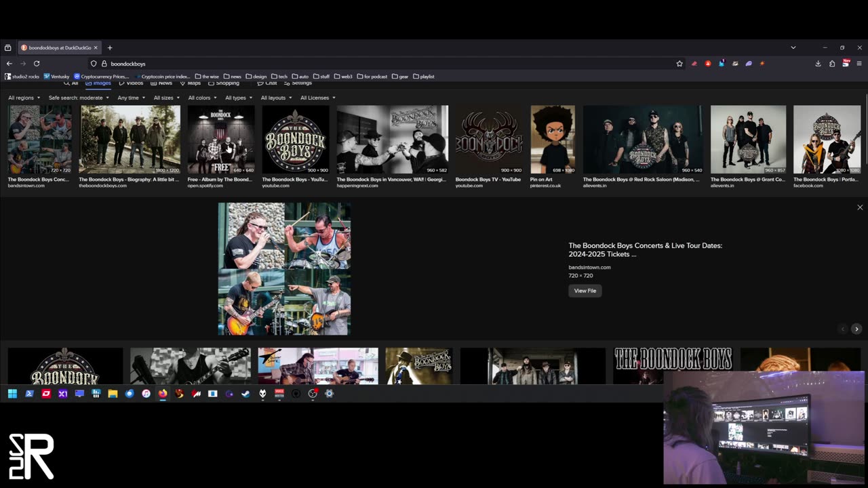Open the DuckDuckGo Settings menu
The height and width of the screenshot is (488, 868).
click(x=298, y=83)
